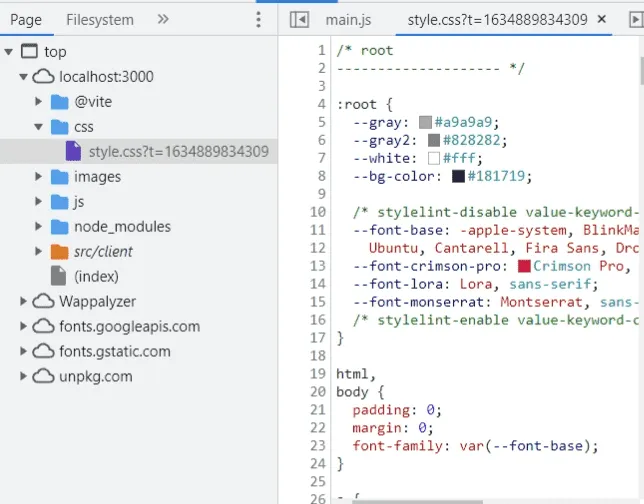Open the main.js editor tab
644x504 pixels.
pos(348,20)
